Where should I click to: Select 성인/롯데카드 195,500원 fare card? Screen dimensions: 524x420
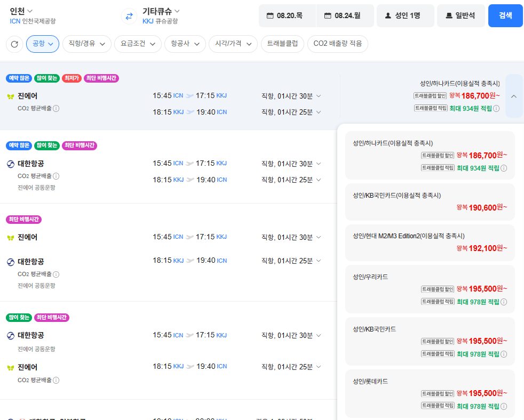pyautogui.click(x=430, y=394)
